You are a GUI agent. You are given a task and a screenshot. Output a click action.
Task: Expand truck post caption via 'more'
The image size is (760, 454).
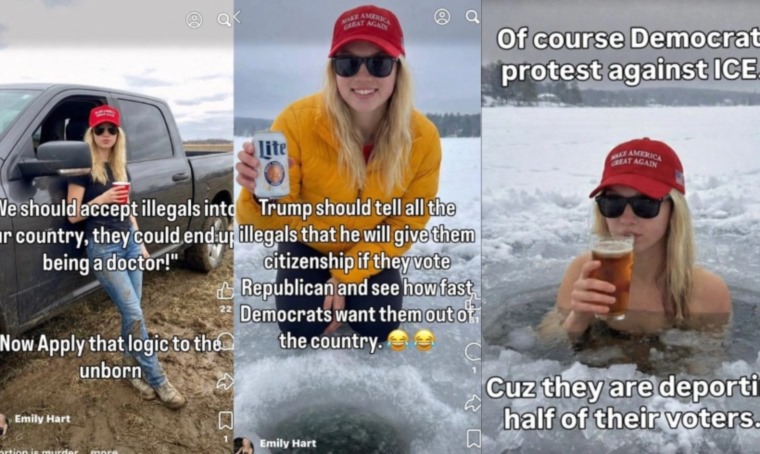(x=104, y=451)
